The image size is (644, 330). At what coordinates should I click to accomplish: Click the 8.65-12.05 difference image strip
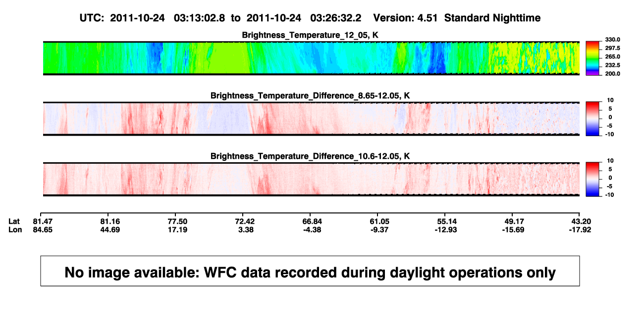pos(311,119)
